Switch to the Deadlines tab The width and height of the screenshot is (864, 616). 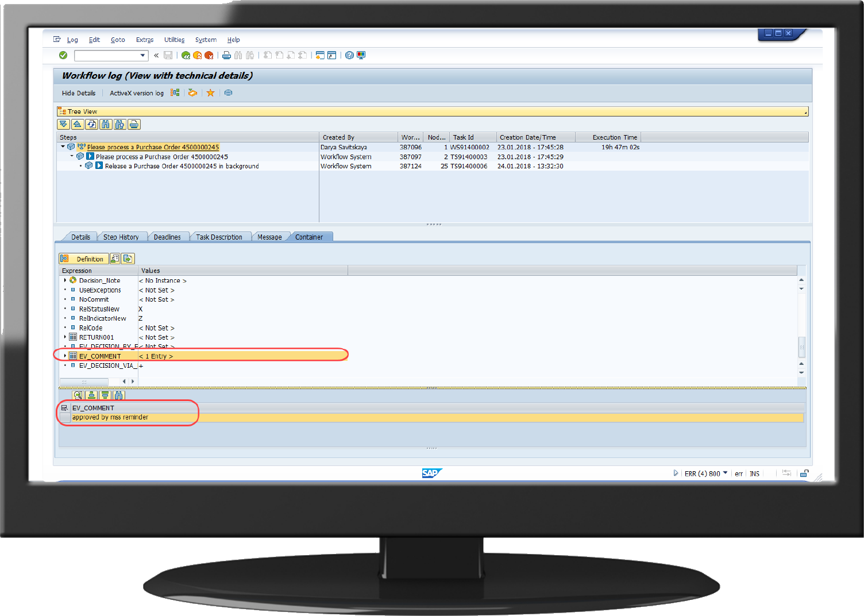[167, 237]
